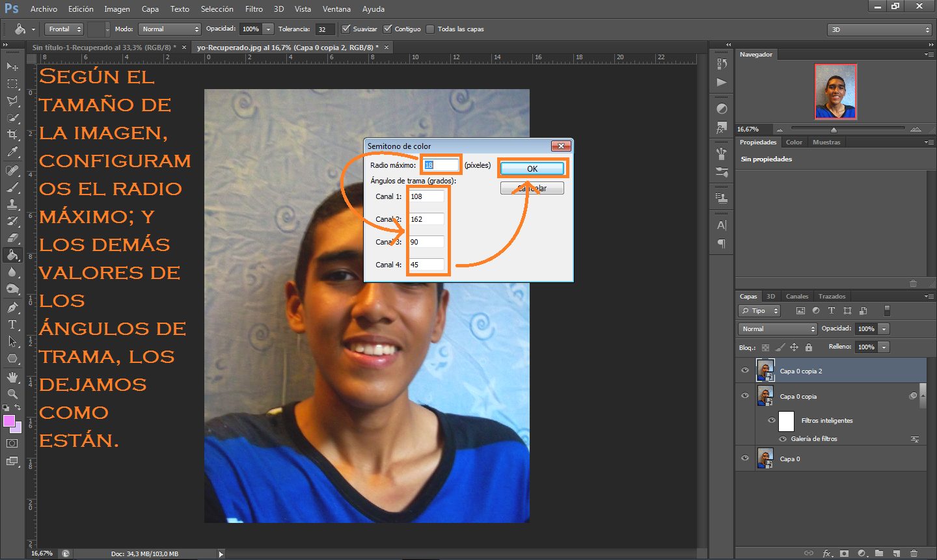Open the Frontal fill source dropdown
This screenshot has width=937, height=560.
pyautogui.click(x=64, y=29)
